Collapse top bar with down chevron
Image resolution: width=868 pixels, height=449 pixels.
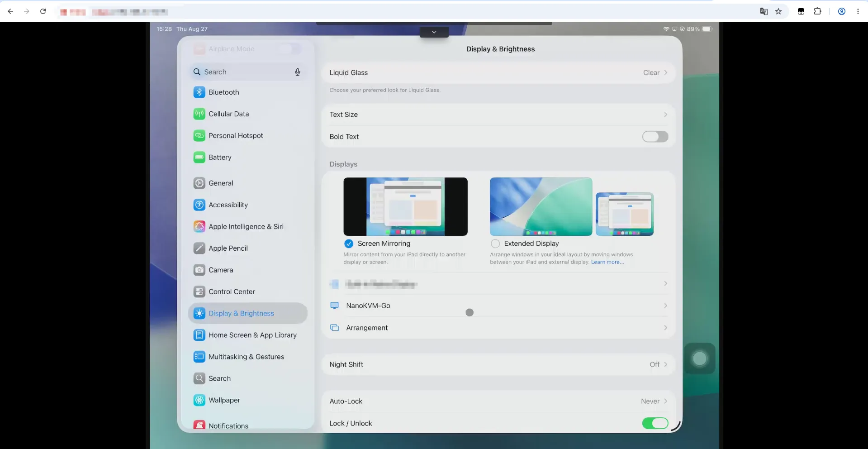[x=434, y=32]
